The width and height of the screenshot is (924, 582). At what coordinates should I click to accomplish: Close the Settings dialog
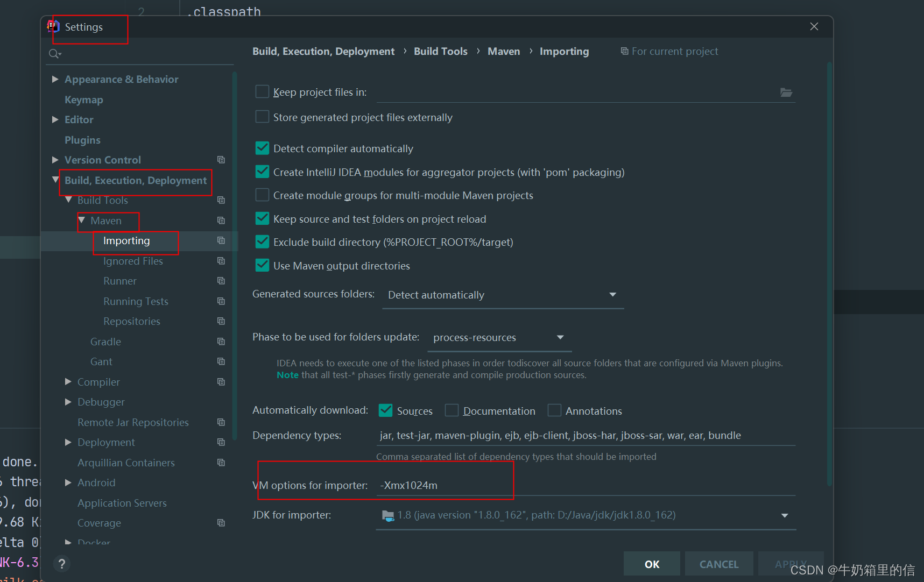pos(814,26)
